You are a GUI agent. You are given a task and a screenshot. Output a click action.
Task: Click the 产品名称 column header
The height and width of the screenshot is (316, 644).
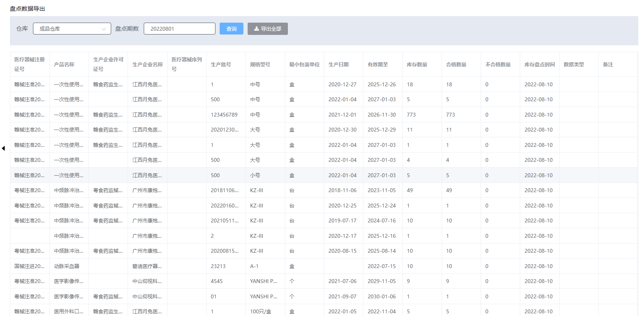pos(64,64)
